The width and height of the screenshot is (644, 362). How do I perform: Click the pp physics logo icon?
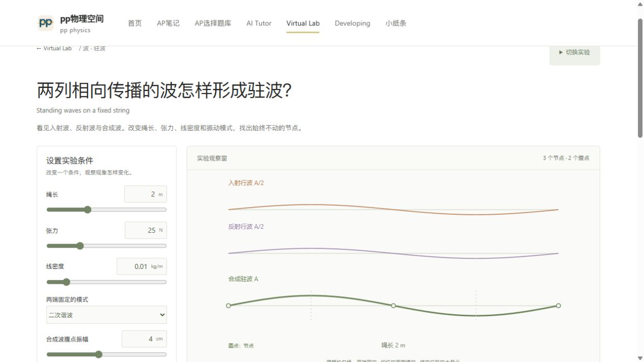[46, 23]
